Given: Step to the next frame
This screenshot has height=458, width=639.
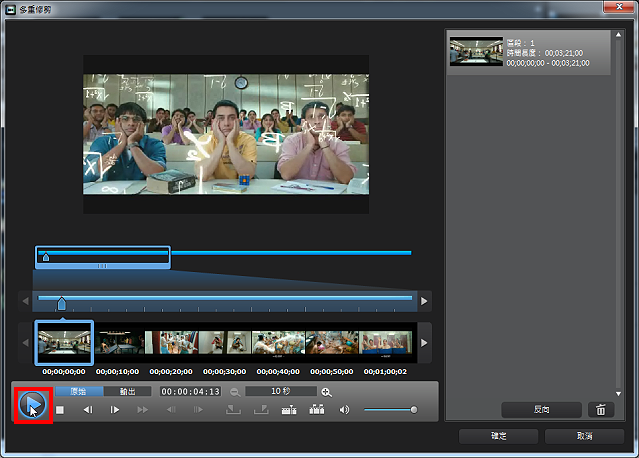Looking at the screenshot, I should coord(115,410).
